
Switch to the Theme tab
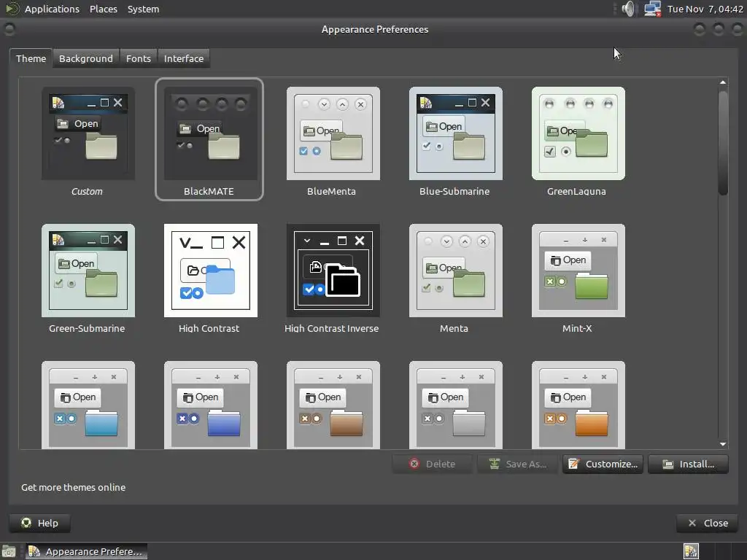pos(31,58)
